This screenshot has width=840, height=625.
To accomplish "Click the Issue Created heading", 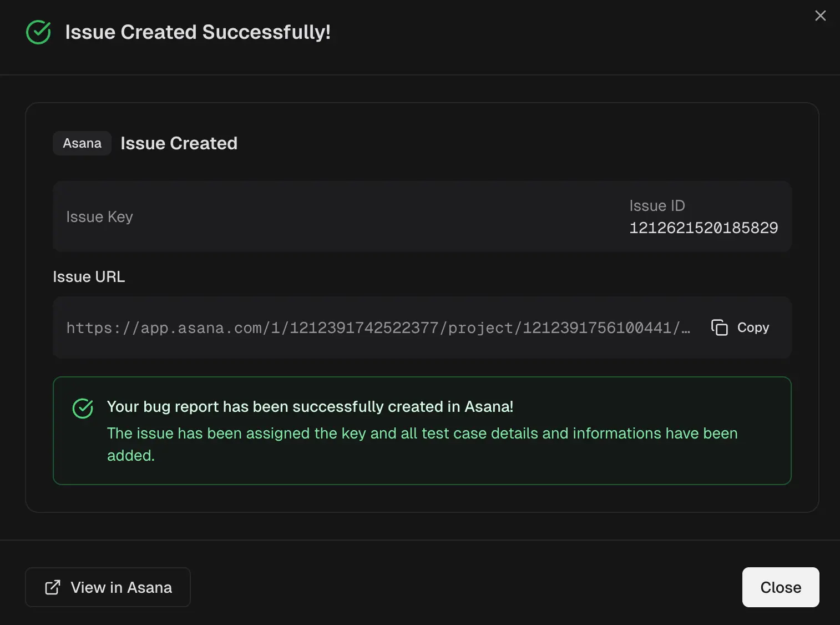I will [x=179, y=143].
